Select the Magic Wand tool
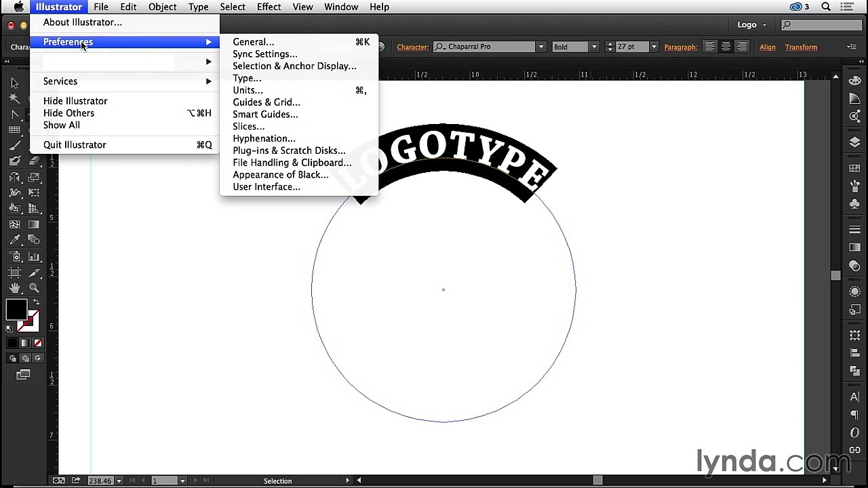The width and height of the screenshot is (868, 488). 15,98
